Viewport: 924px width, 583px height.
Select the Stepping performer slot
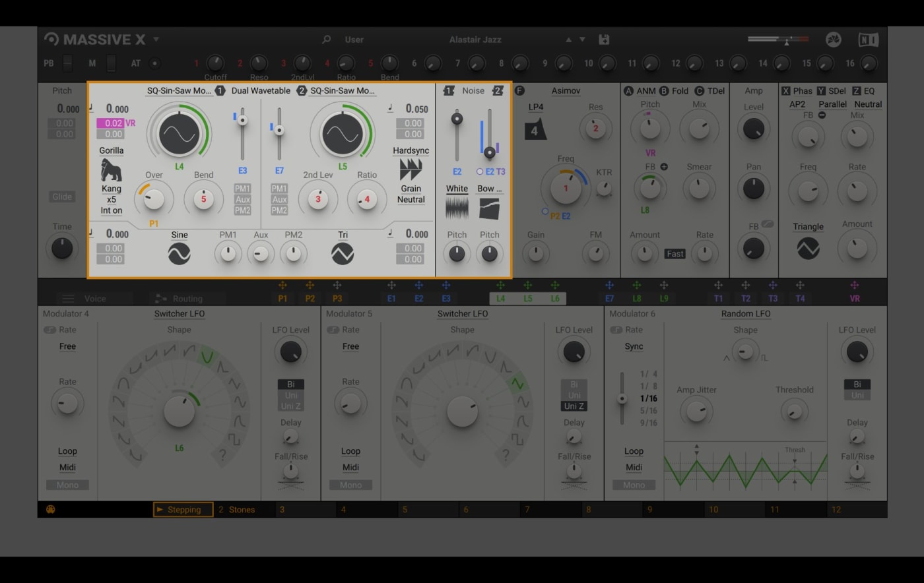(183, 509)
